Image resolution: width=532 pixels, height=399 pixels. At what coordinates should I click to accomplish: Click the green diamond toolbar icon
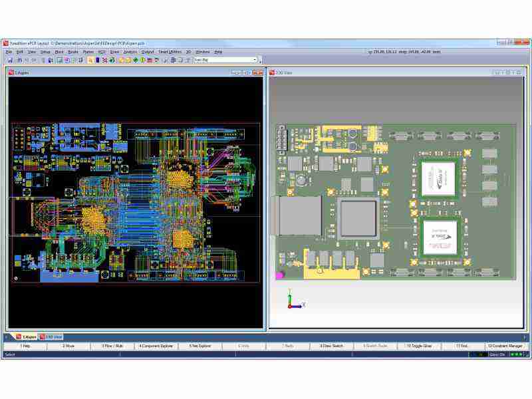[136, 60]
